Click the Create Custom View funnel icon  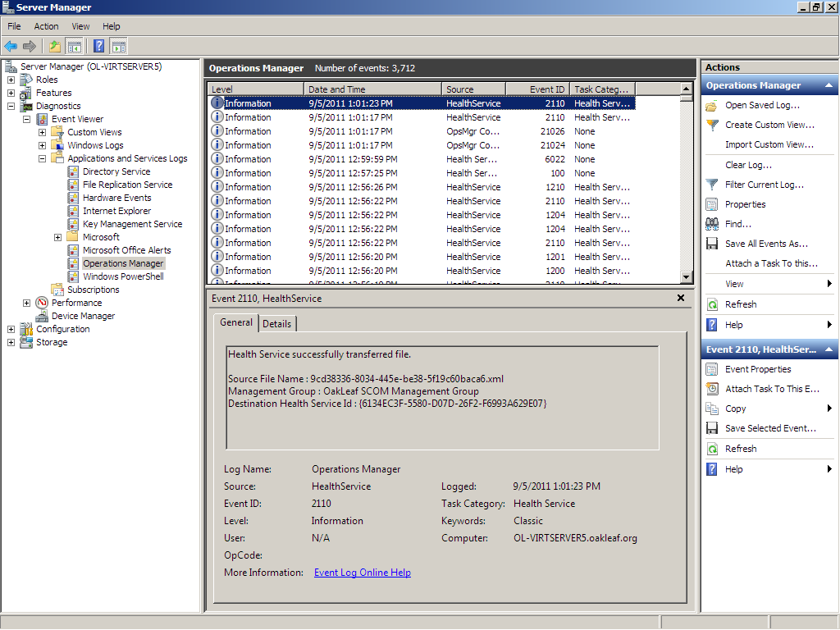pos(712,125)
